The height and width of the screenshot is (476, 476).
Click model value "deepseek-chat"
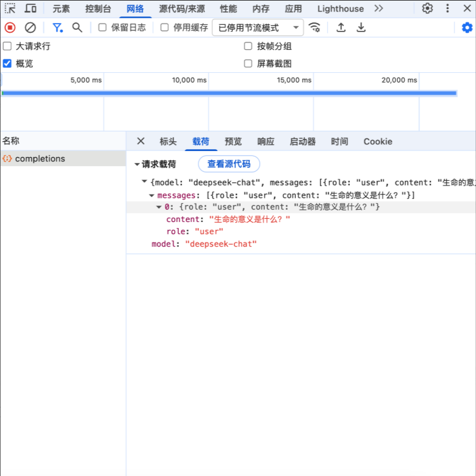[221, 244]
